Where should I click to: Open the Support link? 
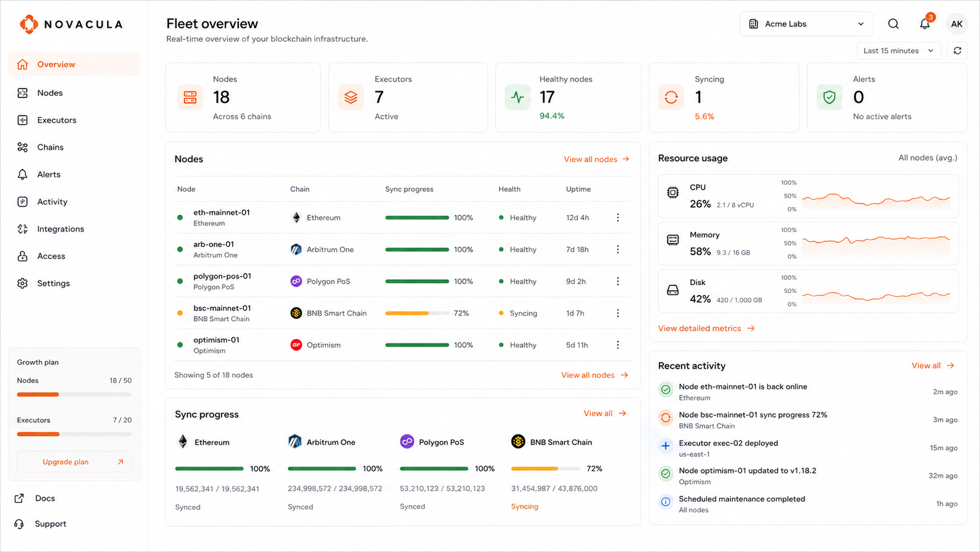click(x=40, y=524)
